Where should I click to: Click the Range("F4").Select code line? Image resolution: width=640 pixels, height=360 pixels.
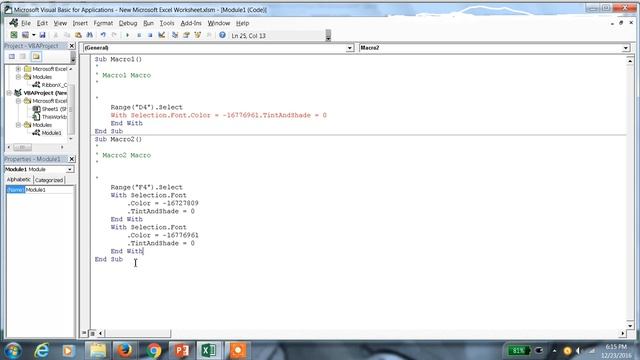click(x=147, y=187)
